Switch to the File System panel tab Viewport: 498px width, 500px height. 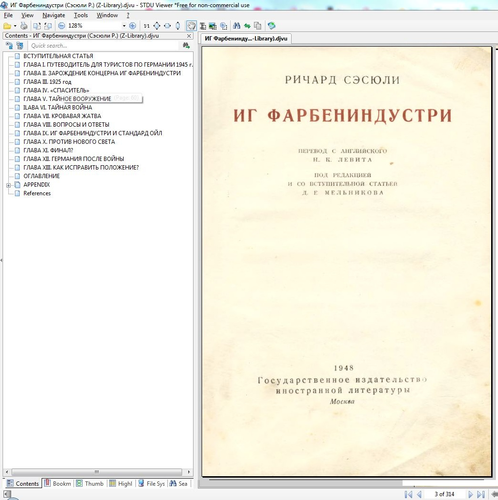[x=152, y=483]
